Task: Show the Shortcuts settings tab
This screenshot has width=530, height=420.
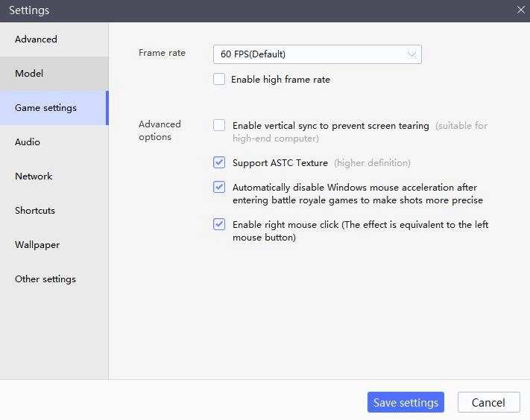Action: pyautogui.click(x=35, y=211)
